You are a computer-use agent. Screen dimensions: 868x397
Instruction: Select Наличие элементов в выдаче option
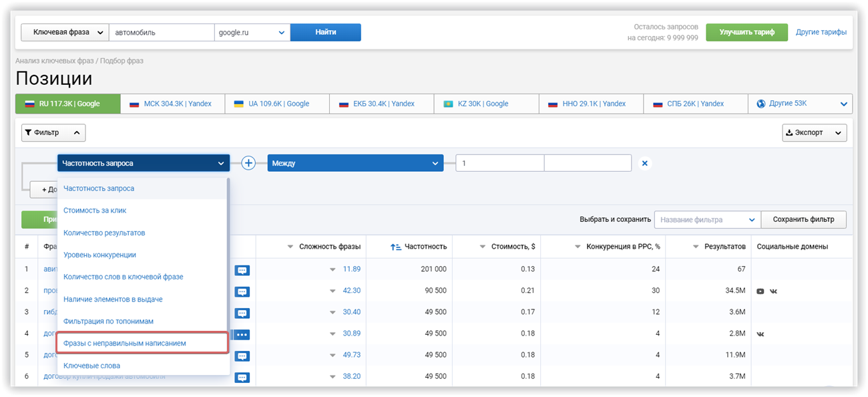click(142, 299)
